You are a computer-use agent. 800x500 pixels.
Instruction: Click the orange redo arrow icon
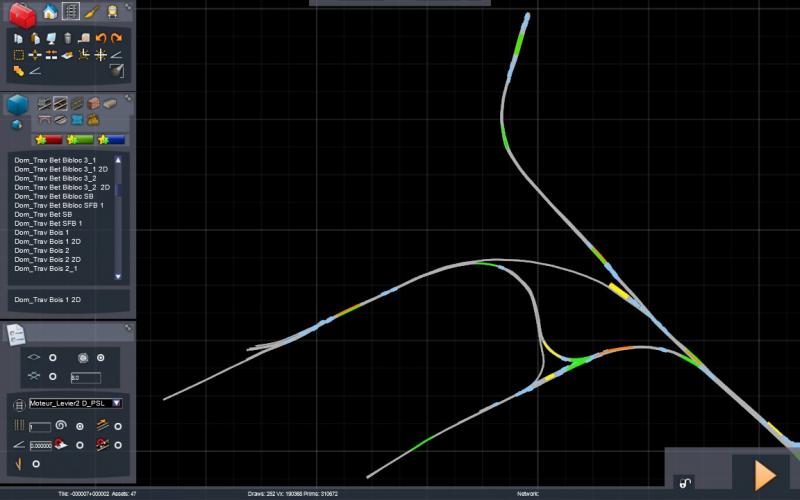click(117, 38)
